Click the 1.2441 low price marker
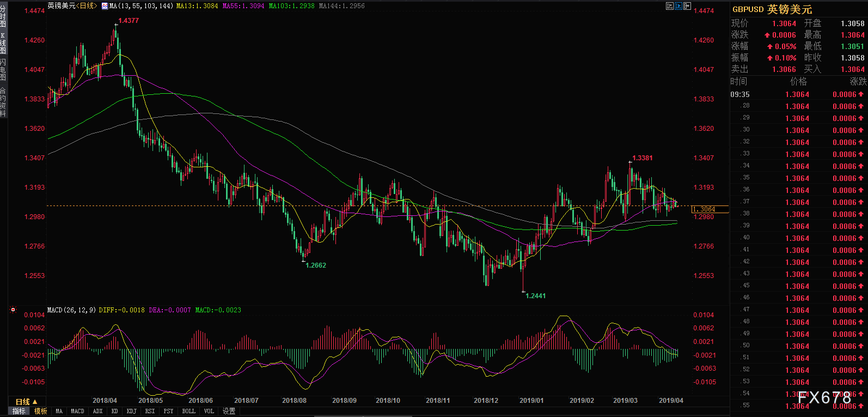The image size is (868, 417). (535, 296)
